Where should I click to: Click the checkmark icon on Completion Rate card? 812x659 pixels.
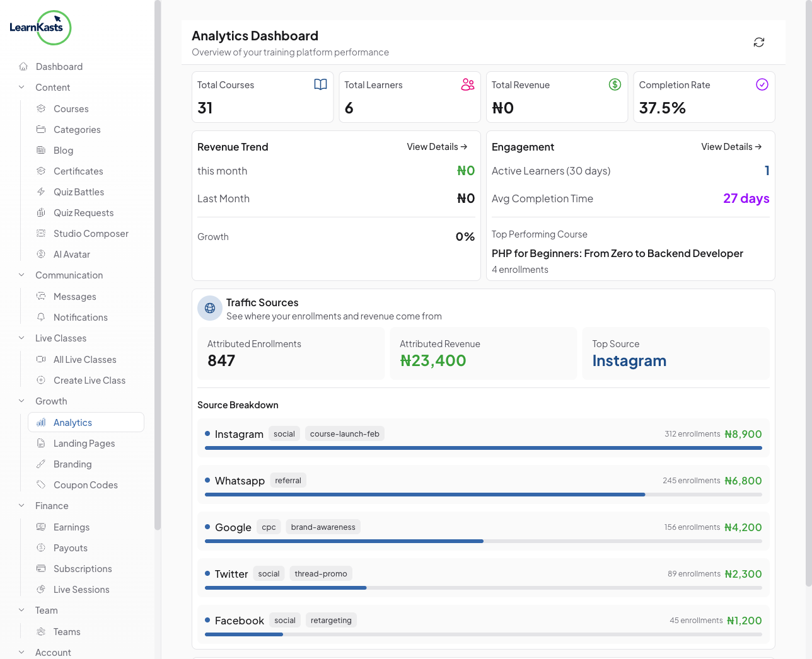point(762,84)
